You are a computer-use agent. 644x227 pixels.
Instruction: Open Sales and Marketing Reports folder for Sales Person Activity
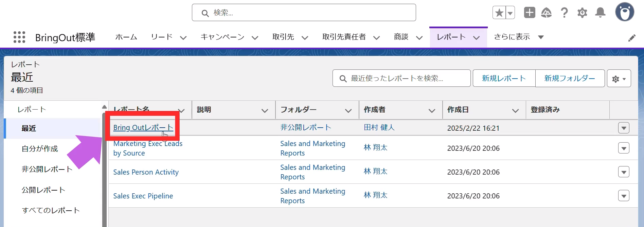(x=312, y=172)
